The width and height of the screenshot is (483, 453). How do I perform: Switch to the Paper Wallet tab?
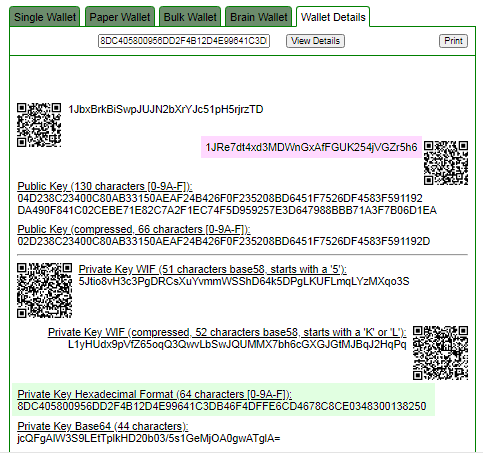click(x=120, y=17)
